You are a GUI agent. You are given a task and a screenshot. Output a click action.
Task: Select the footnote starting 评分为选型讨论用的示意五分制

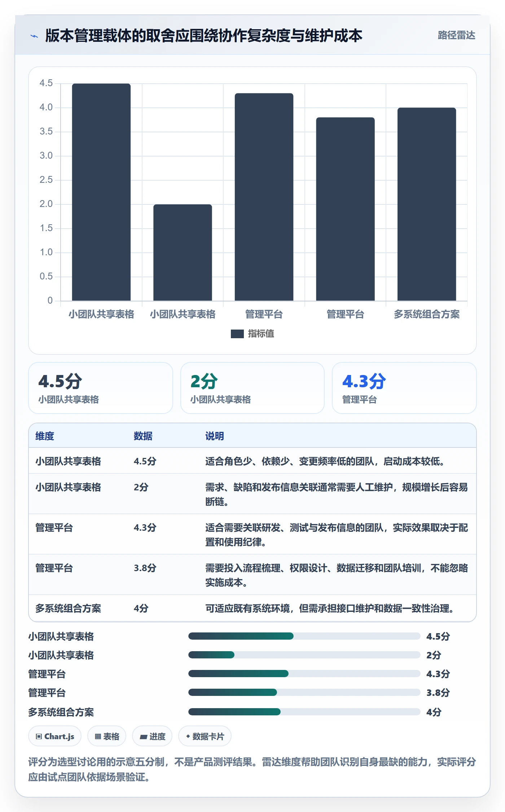click(x=252, y=769)
